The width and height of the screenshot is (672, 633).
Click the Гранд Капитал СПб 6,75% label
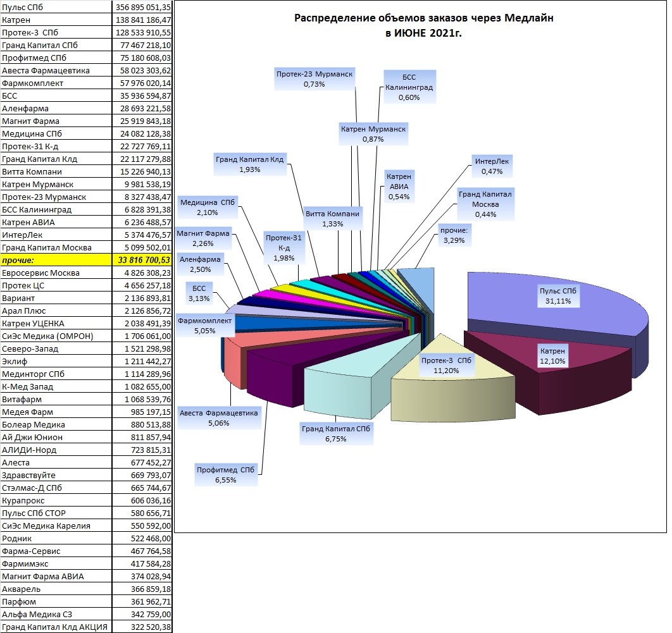tap(335, 433)
